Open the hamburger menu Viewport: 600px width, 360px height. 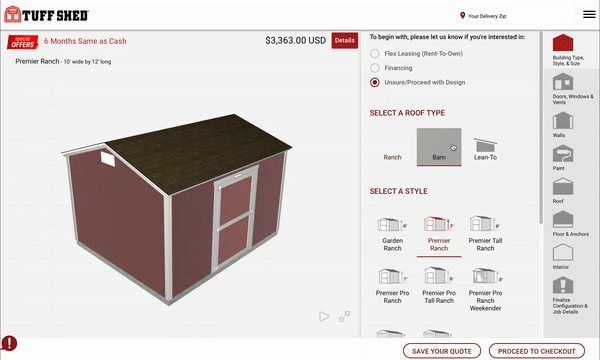click(589, 15)
